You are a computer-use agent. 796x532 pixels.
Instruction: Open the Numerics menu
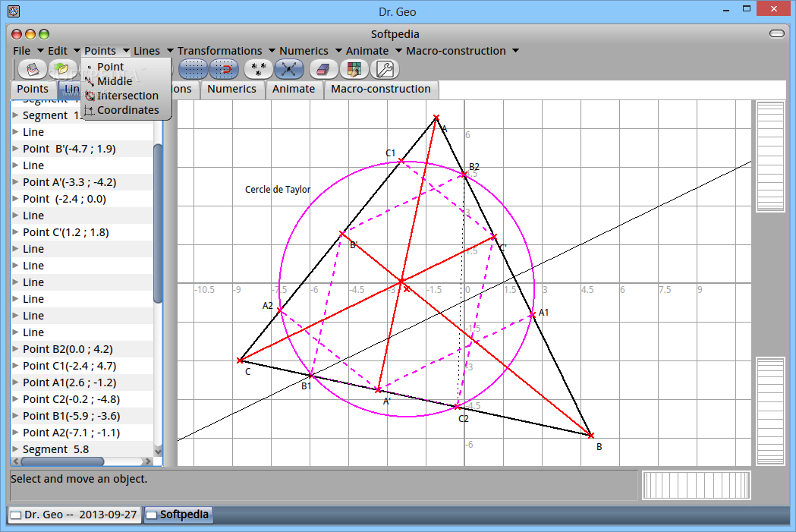(310, 51)
